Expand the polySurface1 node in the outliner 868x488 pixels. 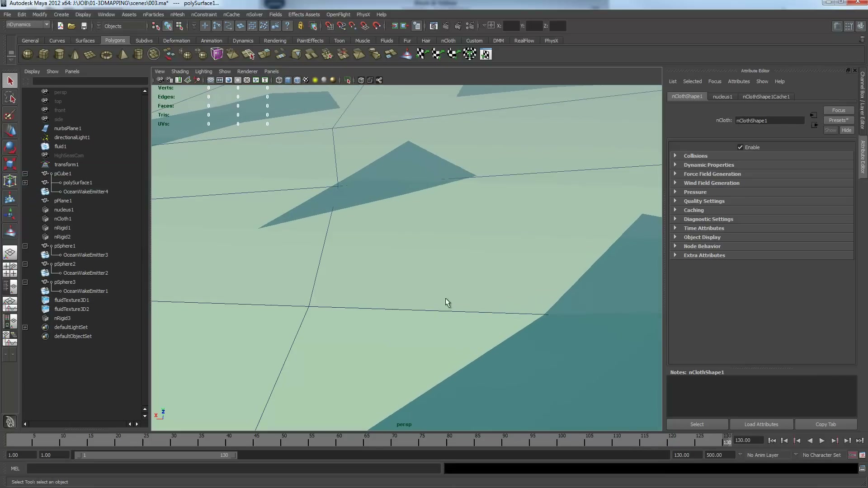tap(25, 183)
